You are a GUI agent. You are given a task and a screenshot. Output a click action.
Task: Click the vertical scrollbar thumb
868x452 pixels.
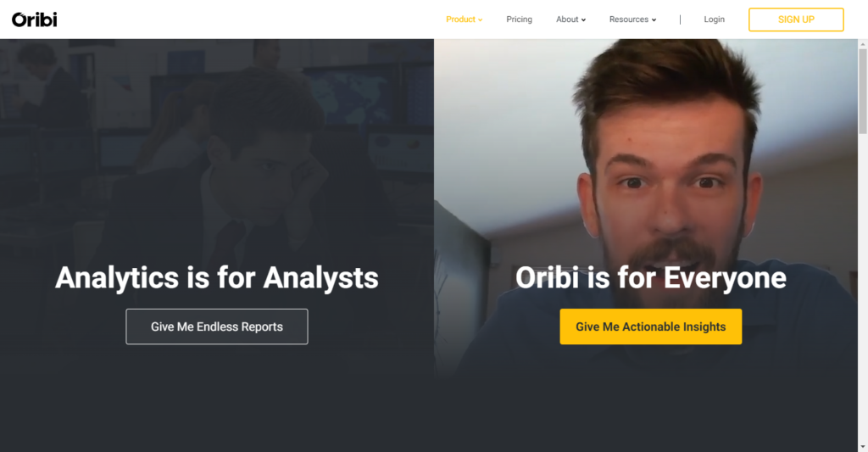(x=862, y=91)
